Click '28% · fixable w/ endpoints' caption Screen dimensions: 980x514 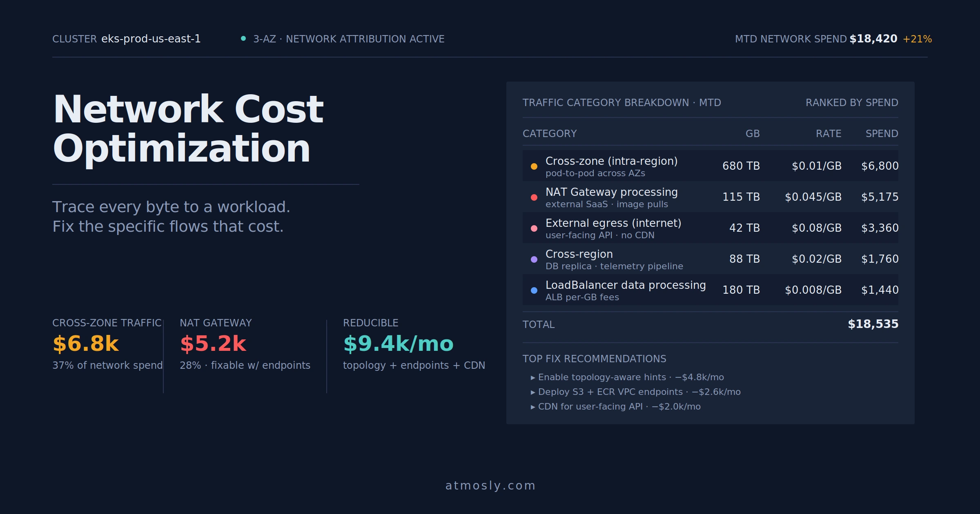245,365
